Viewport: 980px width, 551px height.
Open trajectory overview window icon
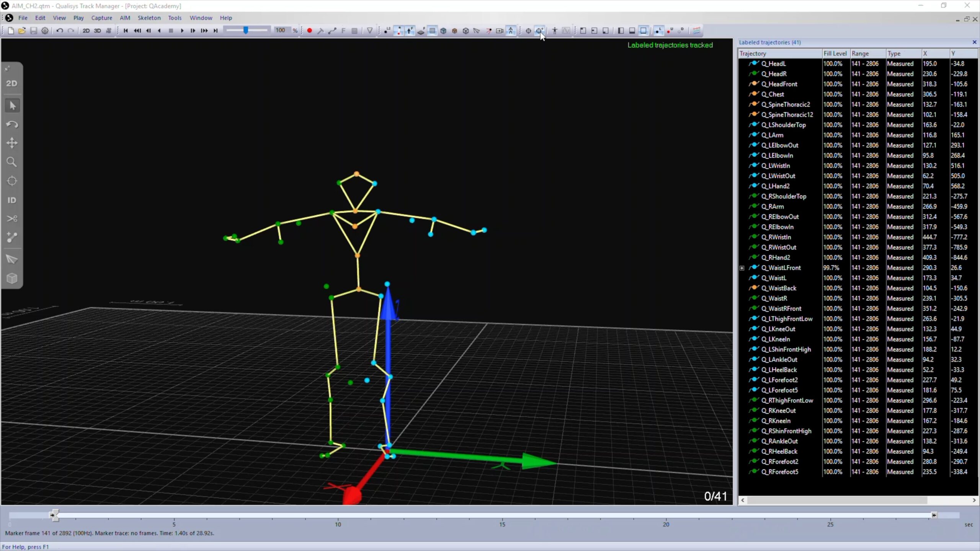click(x=697, y=31)
